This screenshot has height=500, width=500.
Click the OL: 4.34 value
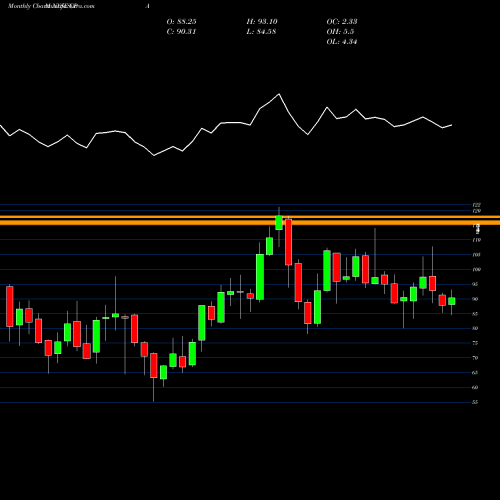(x=342, y=42)
